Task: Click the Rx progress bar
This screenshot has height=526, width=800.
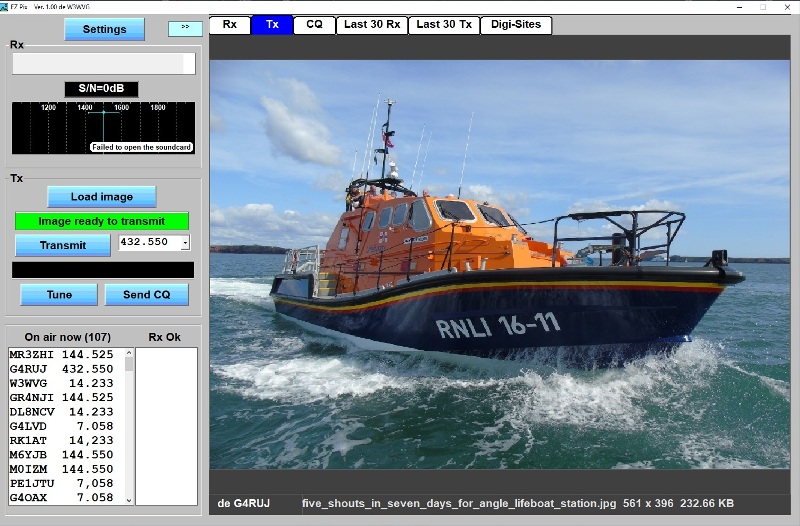Action: point(104,64)
